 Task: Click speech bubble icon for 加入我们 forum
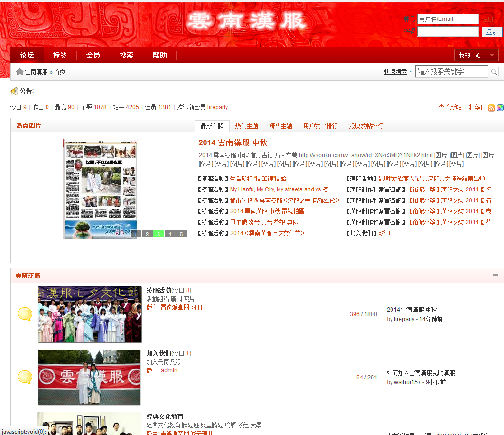tap(25, 377)
